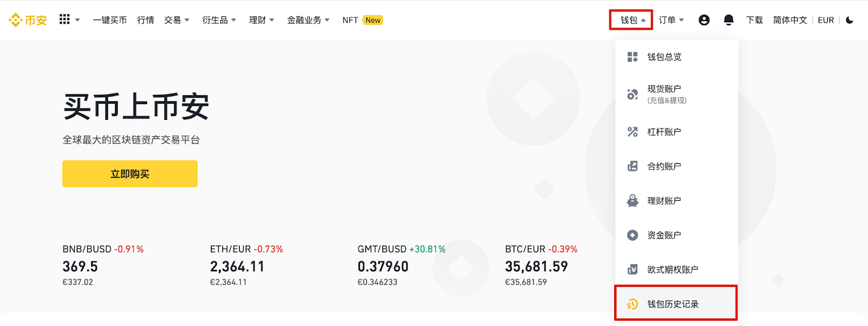Image resolution: width=868 pixels, height=326 pixels.
Task: Click the +30.81% change value
Action: tap(427, 249)
